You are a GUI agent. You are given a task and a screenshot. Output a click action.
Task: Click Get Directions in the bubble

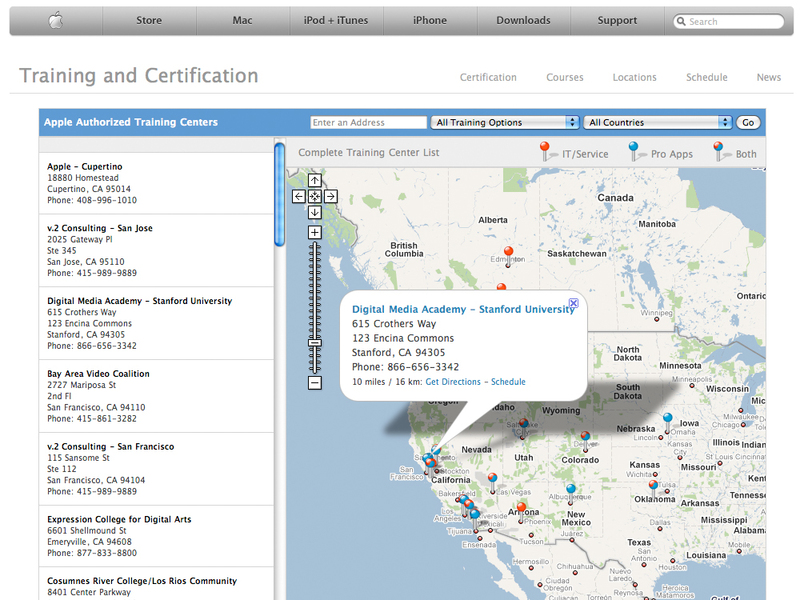[453, 382]
